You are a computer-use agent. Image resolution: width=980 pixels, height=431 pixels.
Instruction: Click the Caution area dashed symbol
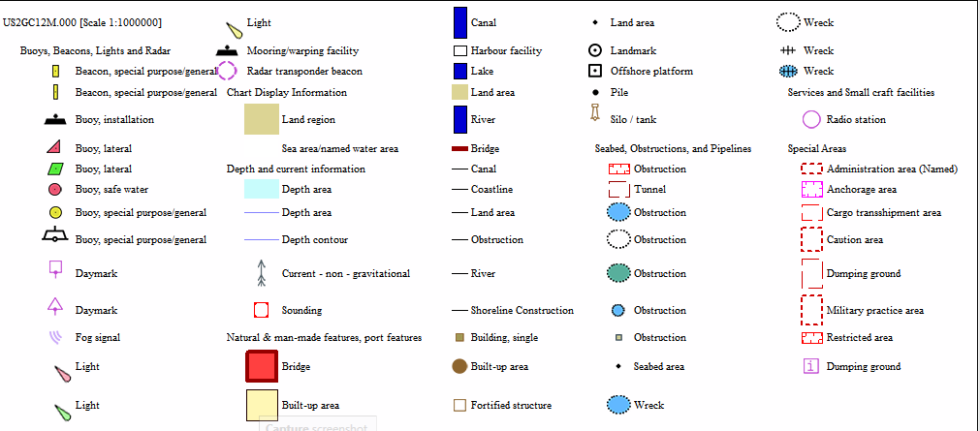point(812,238)
